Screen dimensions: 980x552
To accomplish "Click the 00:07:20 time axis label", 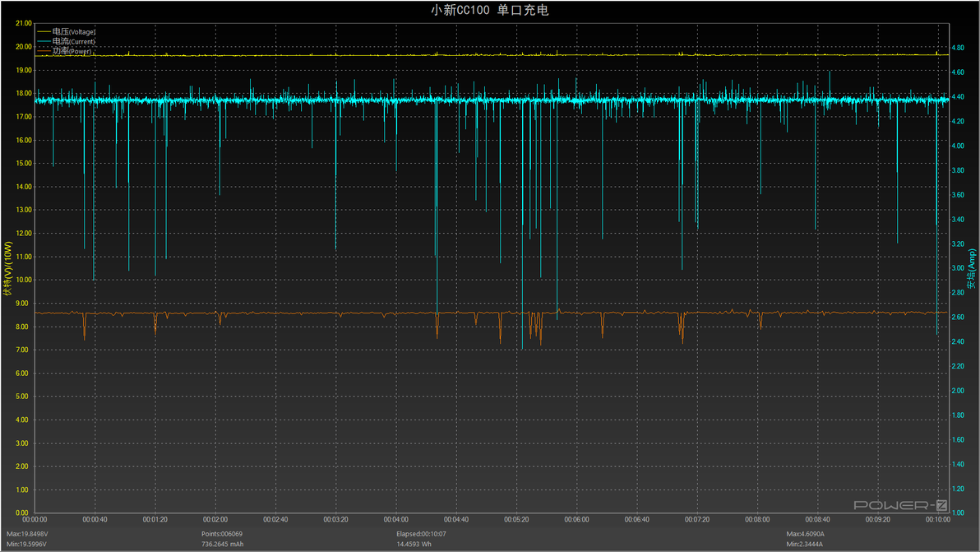I will click(x=697, y=519).
